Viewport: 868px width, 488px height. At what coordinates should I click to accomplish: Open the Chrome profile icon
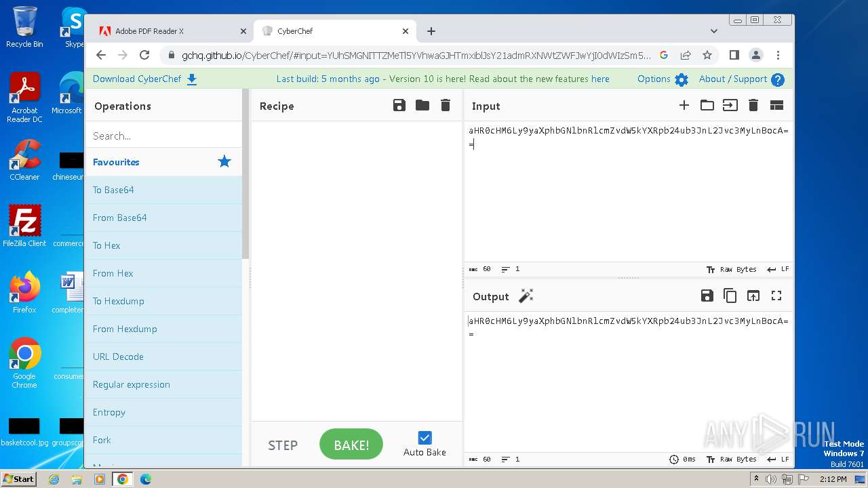[756, 55]
